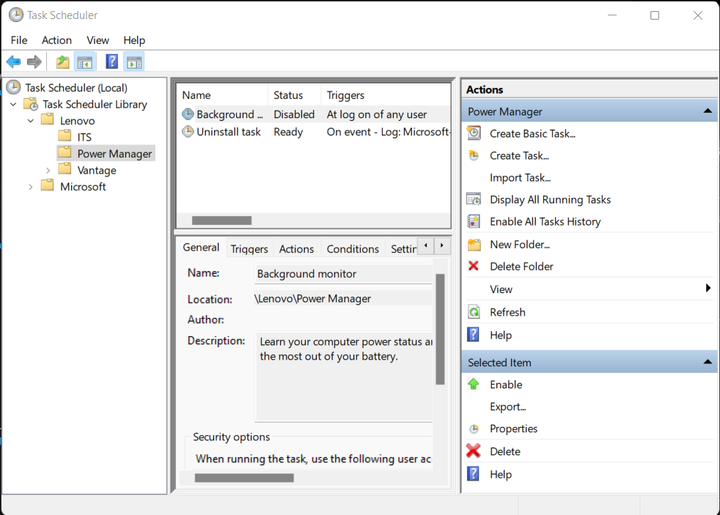Open Properties of the selected task
Image resolution: width=720 pixels, height=515 pixels.
(x=513, y=429)
